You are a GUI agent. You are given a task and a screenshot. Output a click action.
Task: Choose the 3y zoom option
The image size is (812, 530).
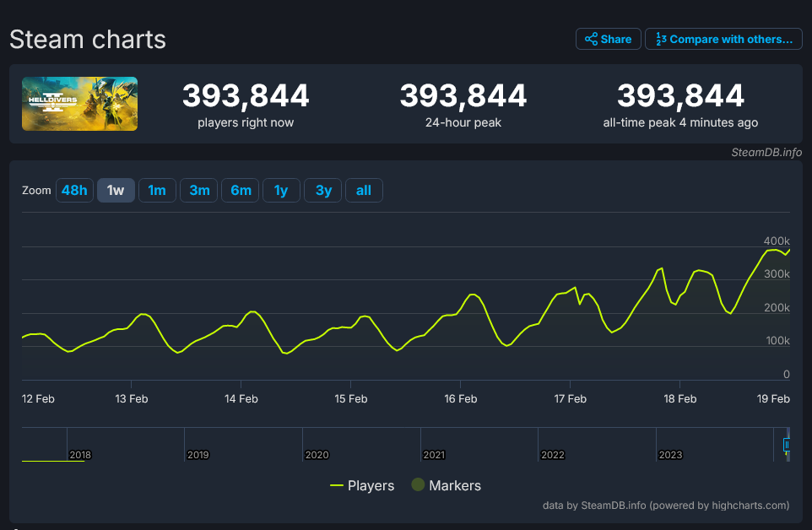(323, 191)
